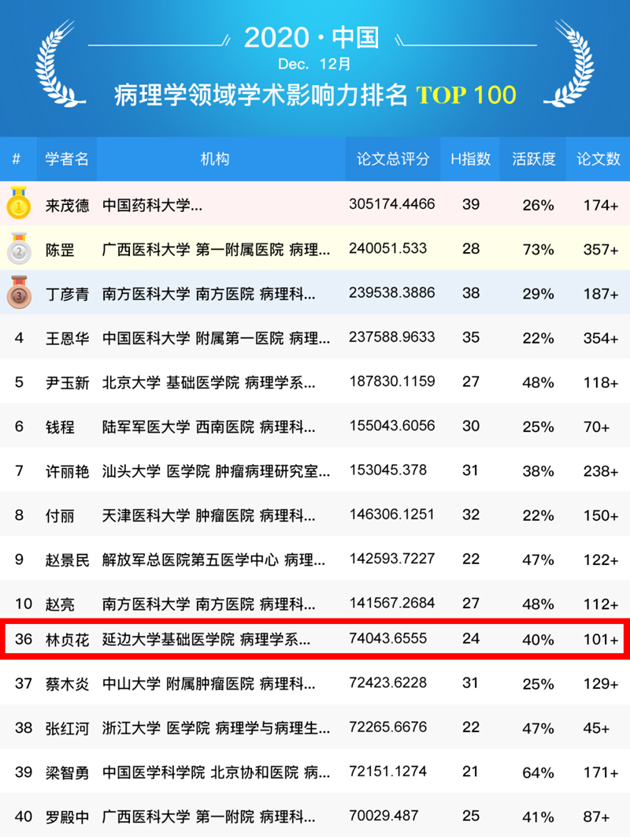Click activity value 64%
The height and width of the screenshot is (840, 630).
pyautogui.click(x=538, y=772)
